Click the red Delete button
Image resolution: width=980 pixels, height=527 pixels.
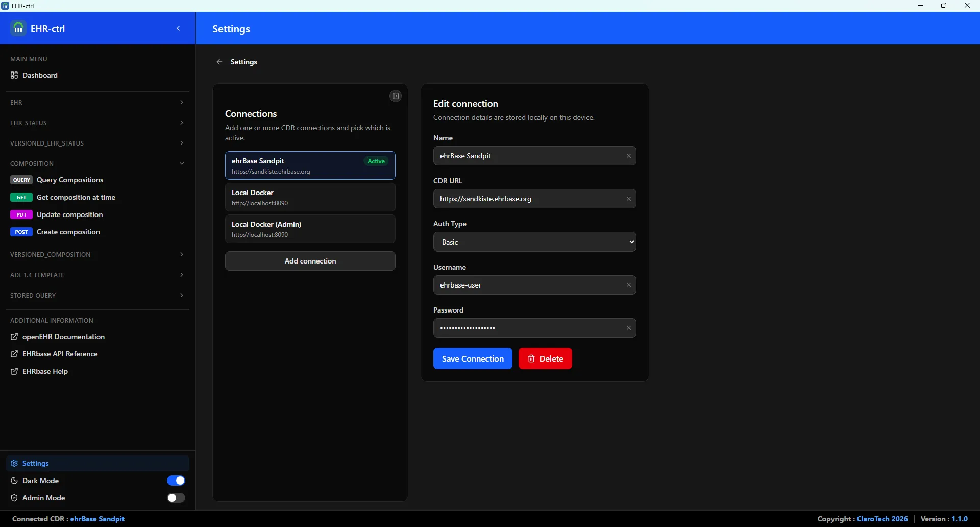point(545,358)
